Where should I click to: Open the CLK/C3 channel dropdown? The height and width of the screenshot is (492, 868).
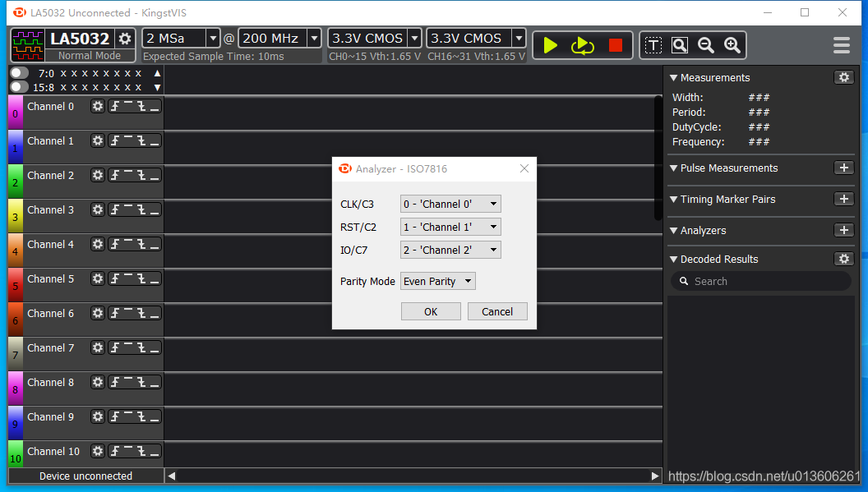[x=450, y=205]
